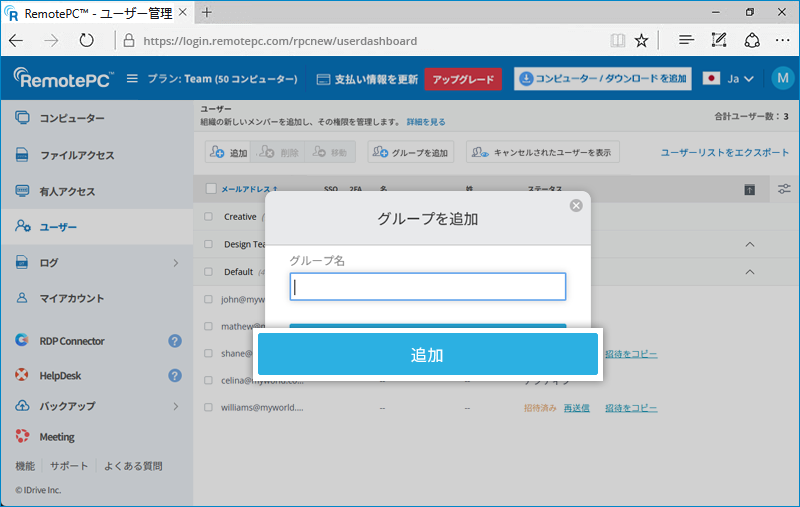800x507 pixels.
Task: Click the グループを追加 toolbar button
Action: [411, 152]
